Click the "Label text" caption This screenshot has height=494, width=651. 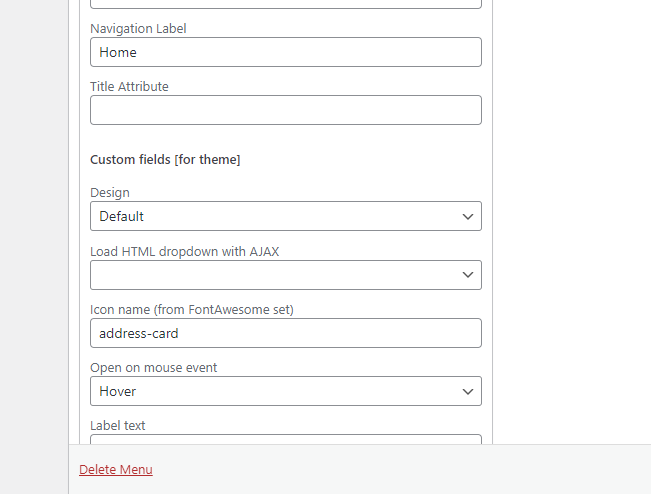[118, 425]
